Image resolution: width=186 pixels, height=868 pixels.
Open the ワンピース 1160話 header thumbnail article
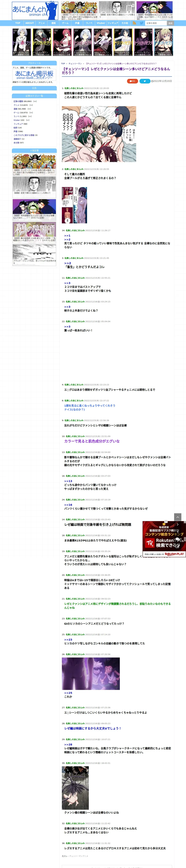79,10
